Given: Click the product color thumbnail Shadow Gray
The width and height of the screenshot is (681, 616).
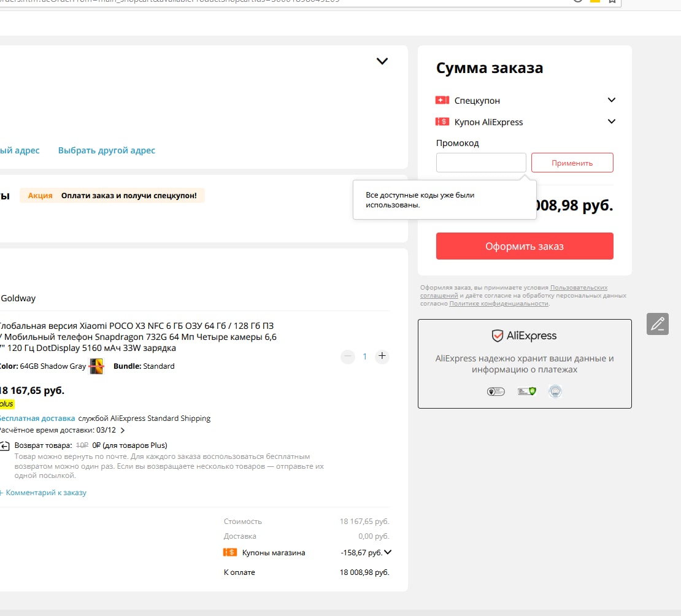Looking at the screenshot, I should click(96, 366).
